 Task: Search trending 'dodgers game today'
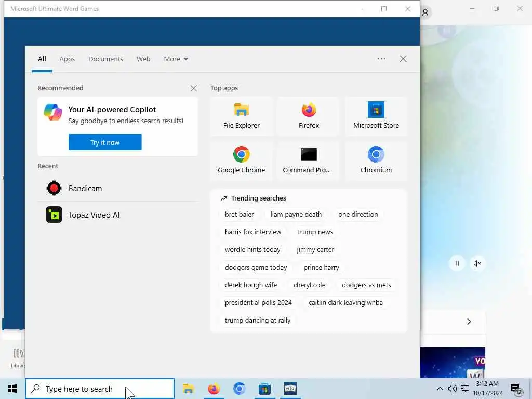coord(256,268)
